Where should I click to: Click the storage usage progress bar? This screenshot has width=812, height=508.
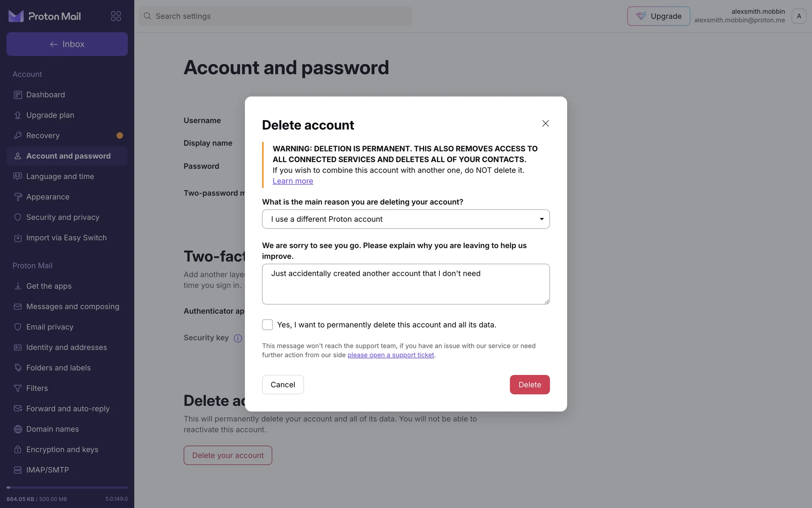(x=67, y=488)
